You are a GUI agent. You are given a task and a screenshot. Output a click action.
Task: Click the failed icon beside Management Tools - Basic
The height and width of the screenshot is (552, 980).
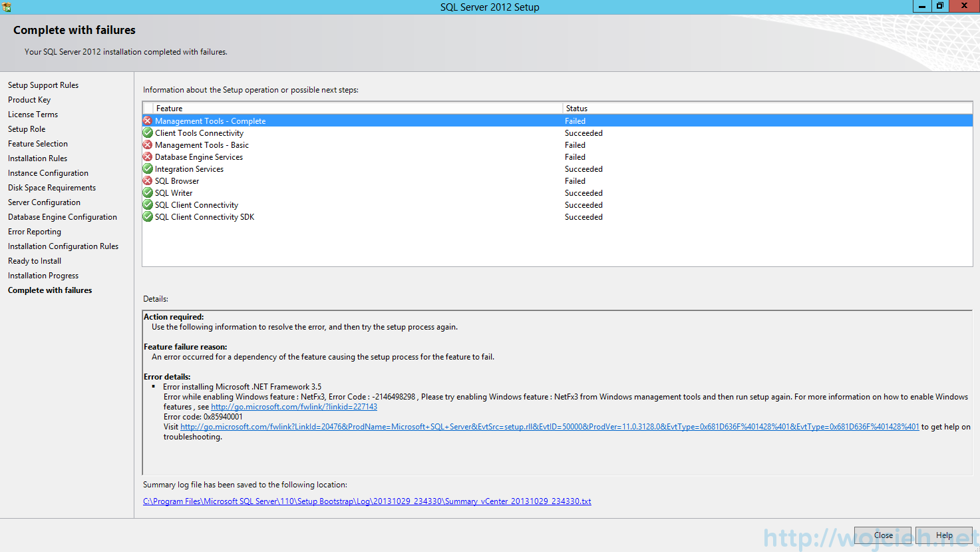point(148,144)
